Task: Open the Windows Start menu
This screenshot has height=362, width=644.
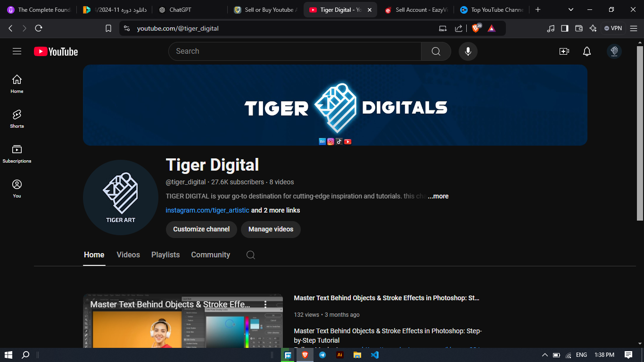Action: click(x=8, y=355)
